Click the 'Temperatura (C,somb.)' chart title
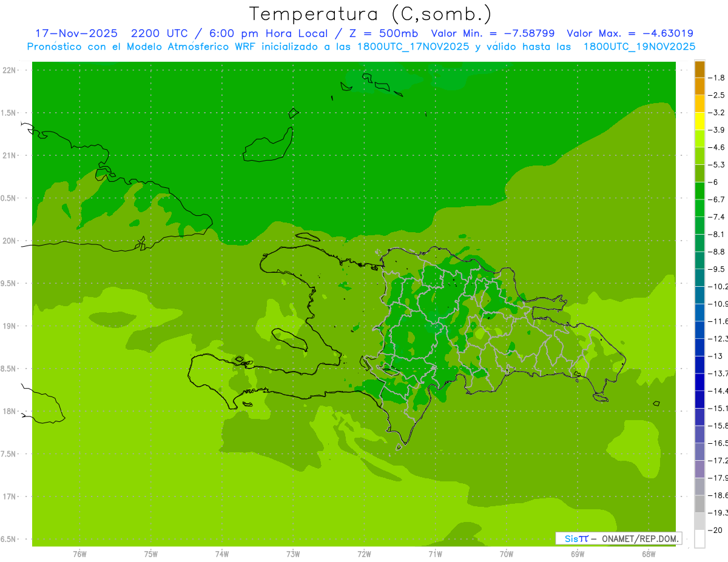 (371, 14)
